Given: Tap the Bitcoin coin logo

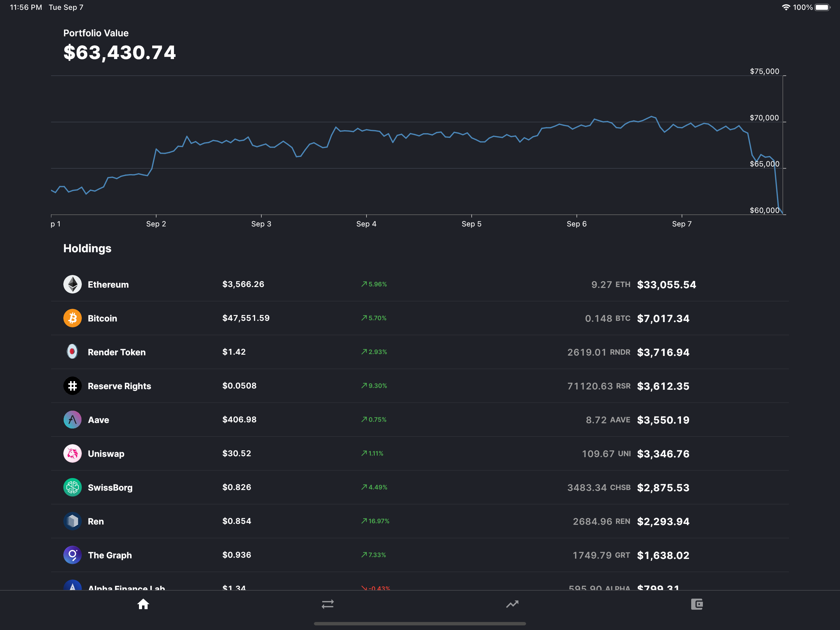Looking at the screenshot, I should [72, 318].
